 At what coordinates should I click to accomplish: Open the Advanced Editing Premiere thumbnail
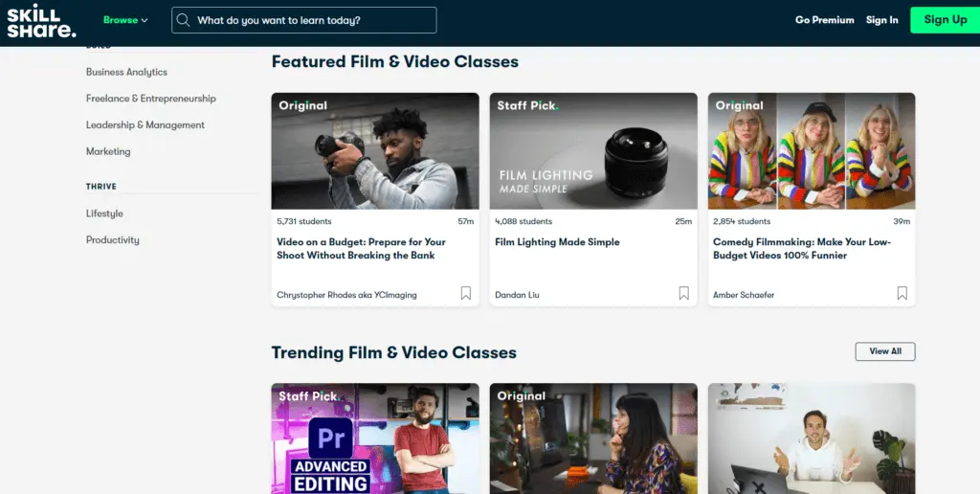pos(375,438)
